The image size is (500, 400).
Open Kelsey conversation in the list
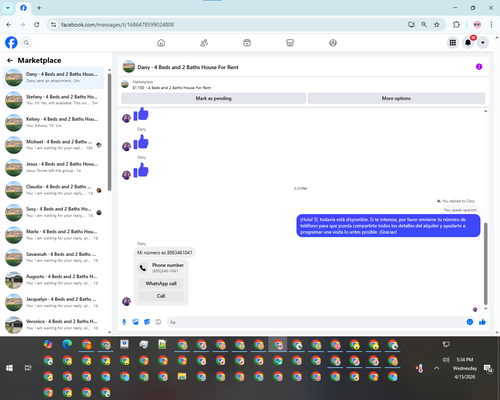(53, 122)
